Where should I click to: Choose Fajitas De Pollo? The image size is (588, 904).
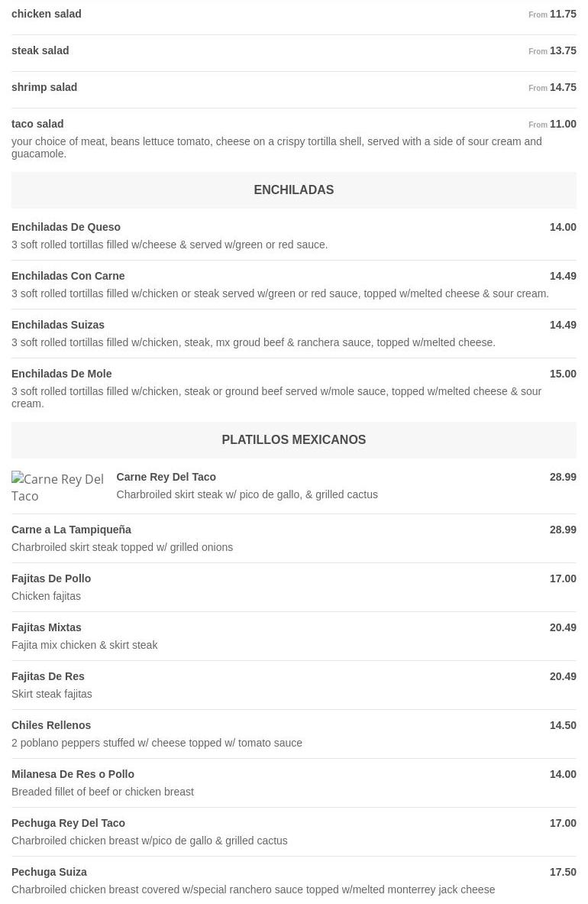point(51,578)
